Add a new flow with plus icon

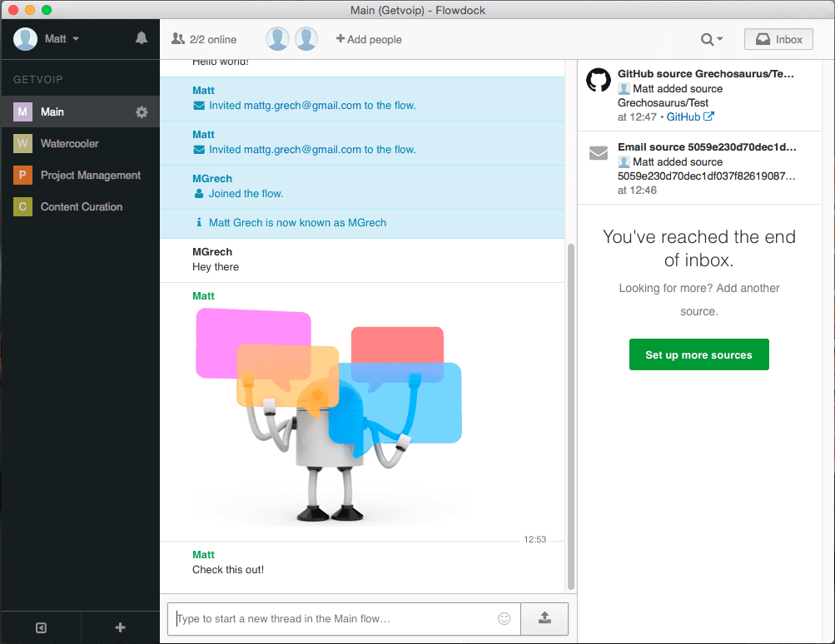pos(120,627)
